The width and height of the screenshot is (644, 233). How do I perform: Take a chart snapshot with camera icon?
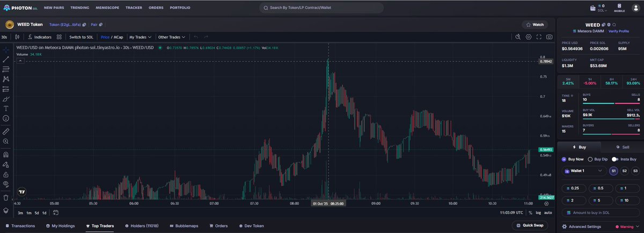tap(550, 37)
